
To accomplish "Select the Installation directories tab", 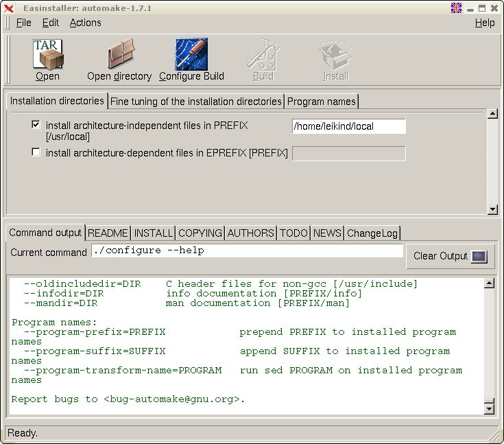I will (x=57, y=101).
